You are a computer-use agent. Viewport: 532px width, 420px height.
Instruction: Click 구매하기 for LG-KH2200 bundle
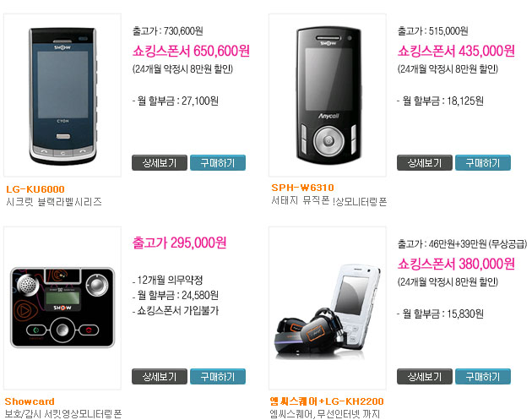point(483,376)
